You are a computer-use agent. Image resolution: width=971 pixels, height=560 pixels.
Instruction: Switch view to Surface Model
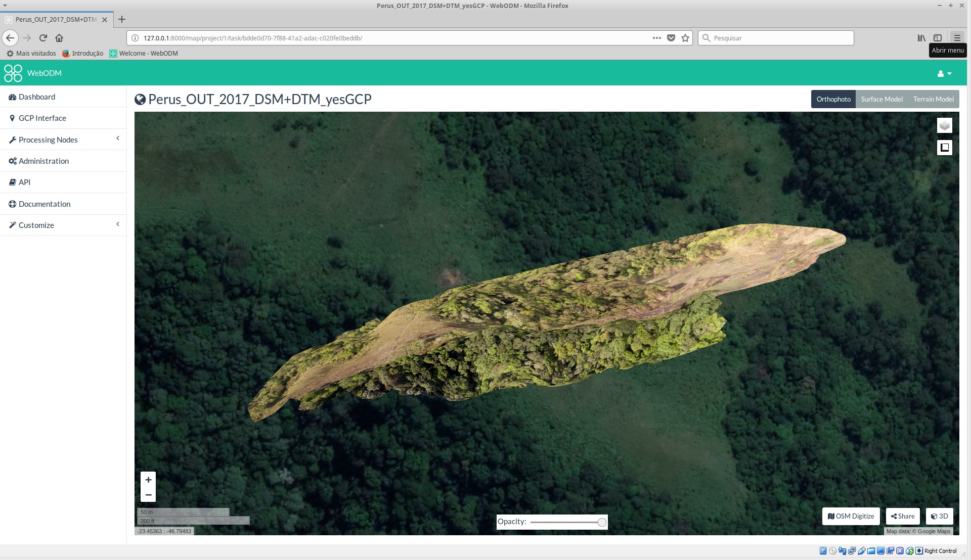[x=881, y=99]
